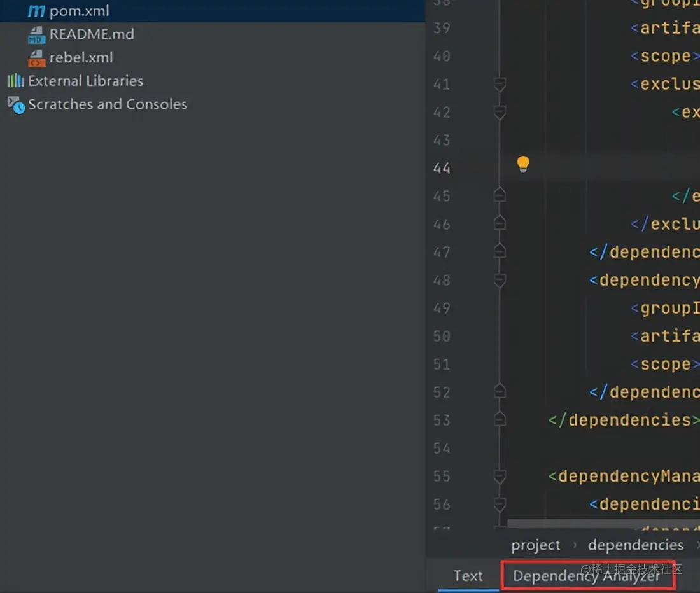Click the dependencies breadcrumb item
This screenshot has height=593, width=700.
click(635, 545)
